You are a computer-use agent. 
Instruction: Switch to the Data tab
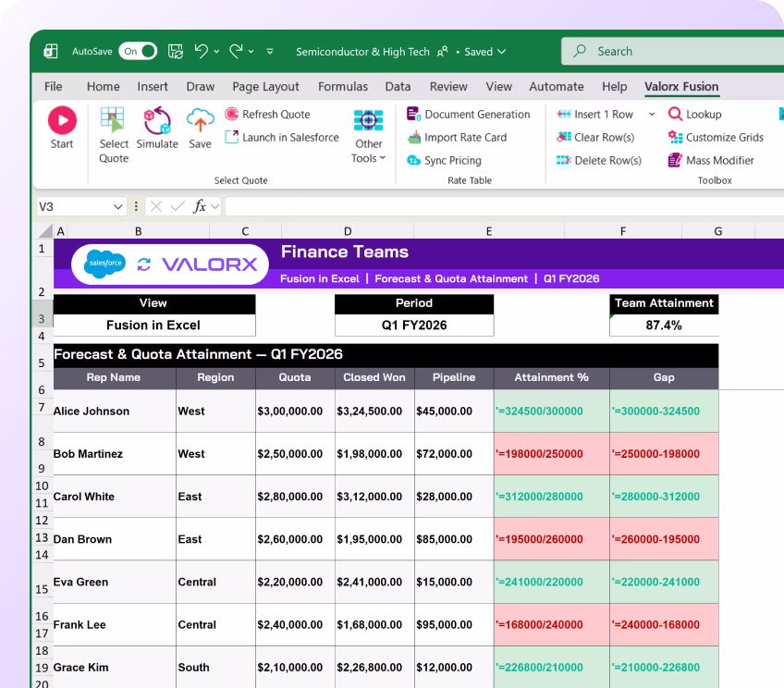click(398, 87)
